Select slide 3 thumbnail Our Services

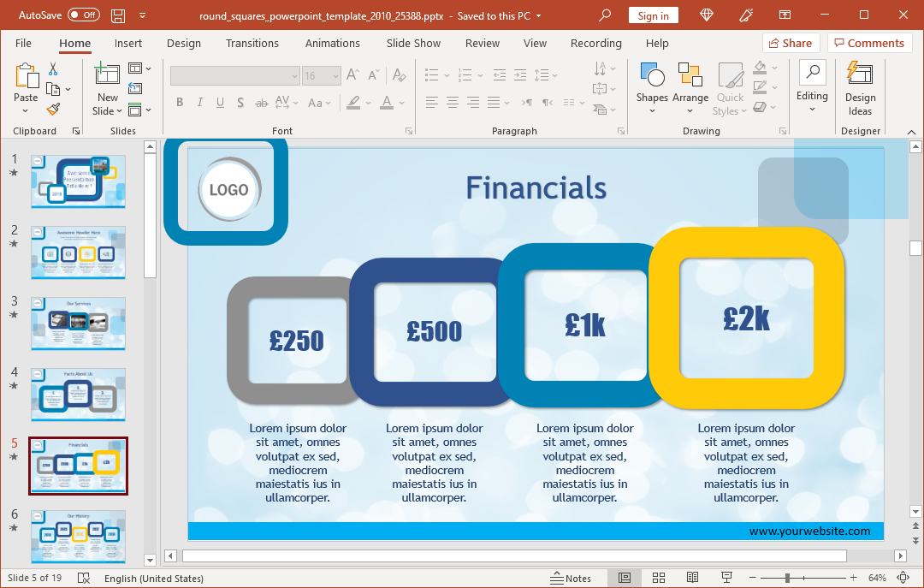coord(78,324)
